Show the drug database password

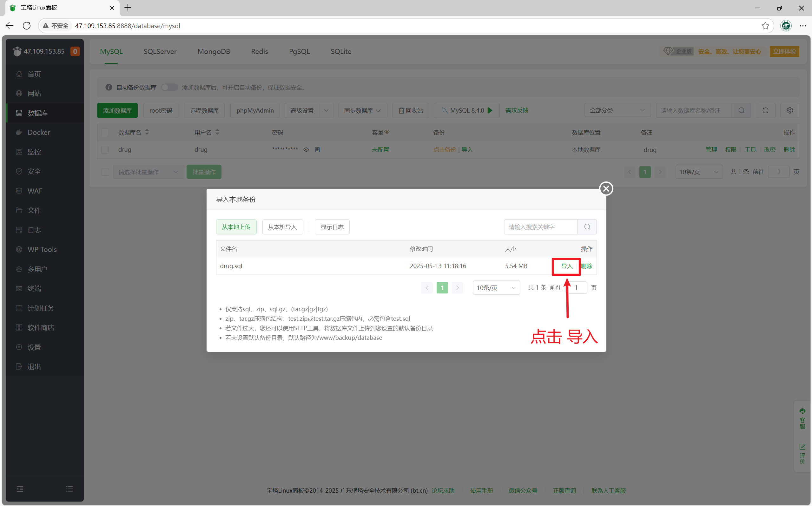[306, 150]
